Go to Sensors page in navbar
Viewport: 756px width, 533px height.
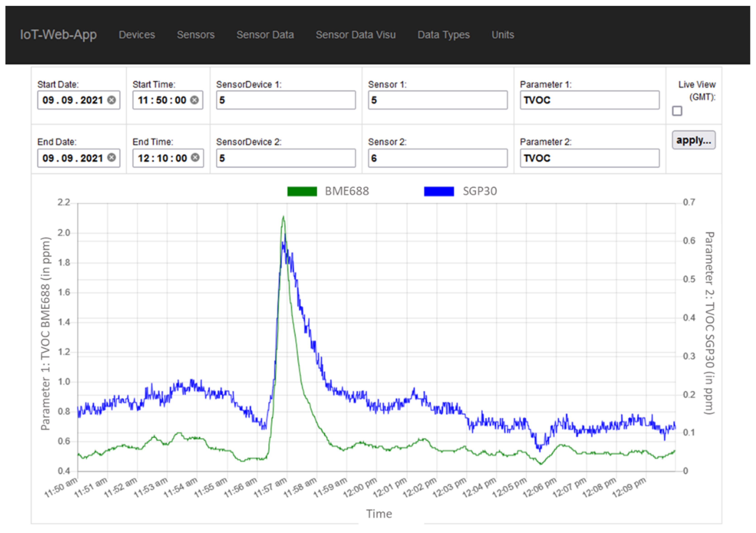[x=196, y=35]
